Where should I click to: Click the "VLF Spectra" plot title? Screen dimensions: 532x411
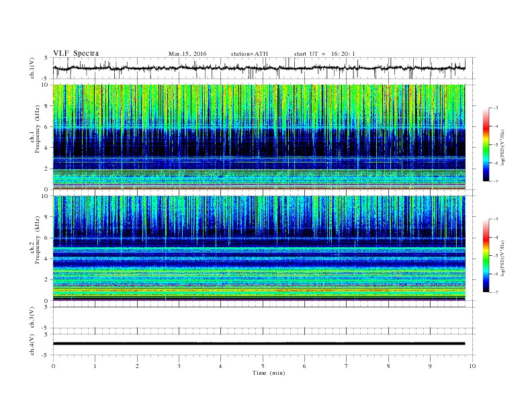tap(76, 53)
